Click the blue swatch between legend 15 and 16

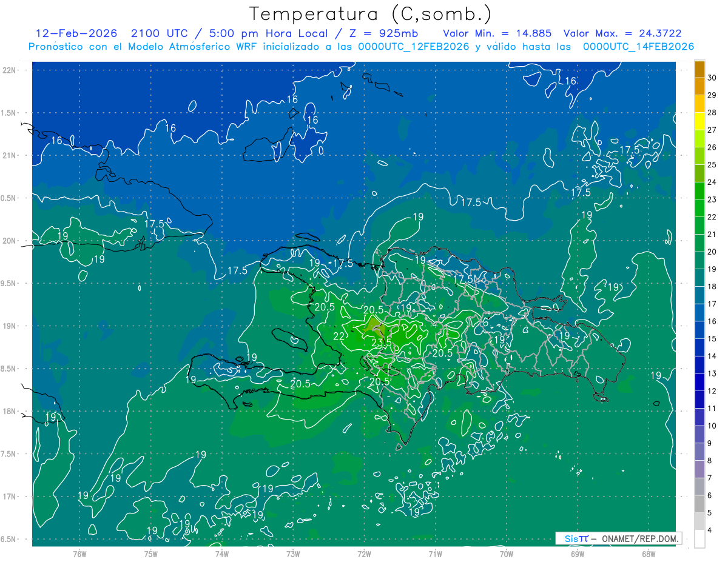pyautogui.click(x=699, y=330)
